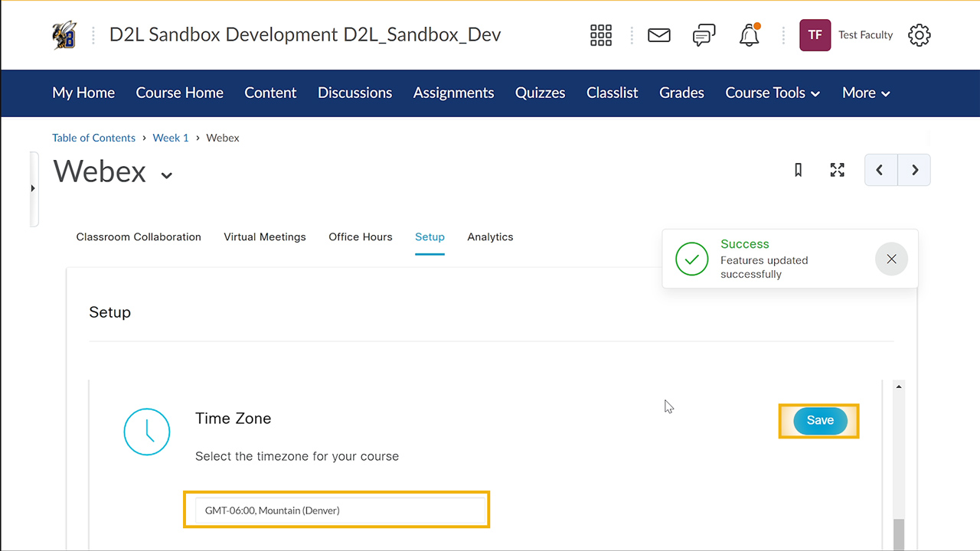Expand the Course Tools dropdown
Image resolution: width=980 pixels, height=551 pixels.
coord(772,93)
